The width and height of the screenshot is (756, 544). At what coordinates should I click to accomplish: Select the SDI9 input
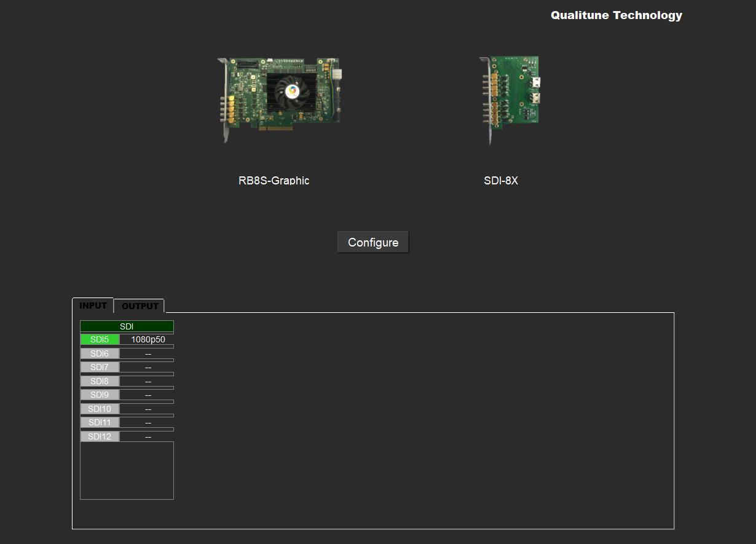(100, 395)
